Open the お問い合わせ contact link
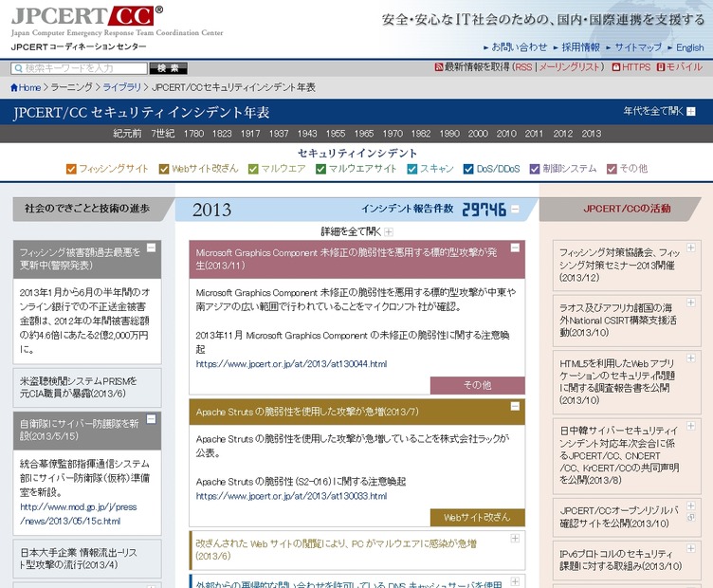Image resolution: width=713 pixels, height=588 pixels. (520, 47)
